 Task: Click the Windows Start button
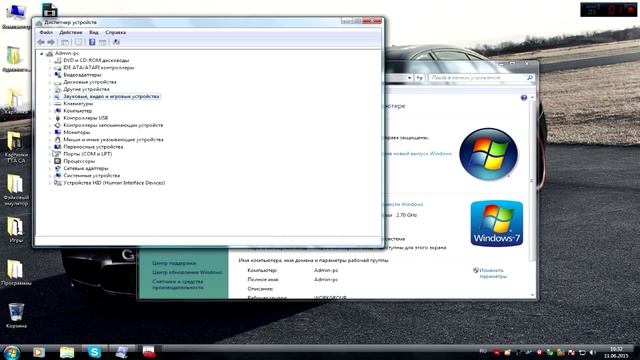(11, 352)
